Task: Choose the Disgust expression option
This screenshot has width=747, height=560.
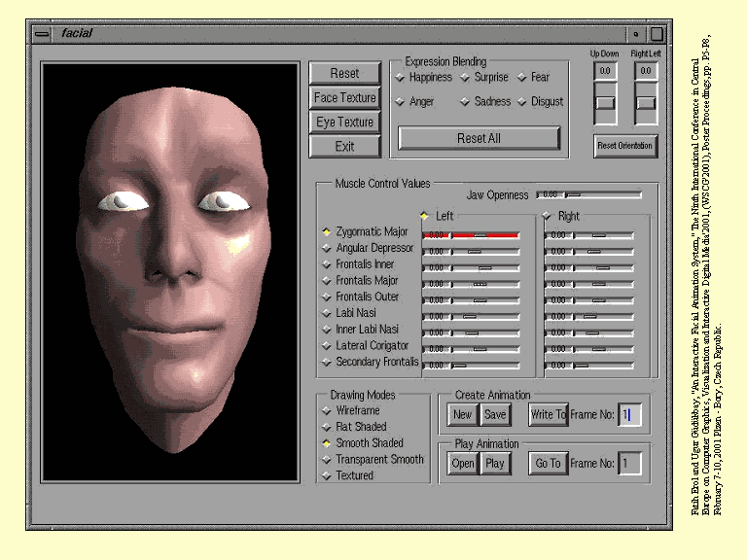Action: pyautogui.click(x=521, y=102)
